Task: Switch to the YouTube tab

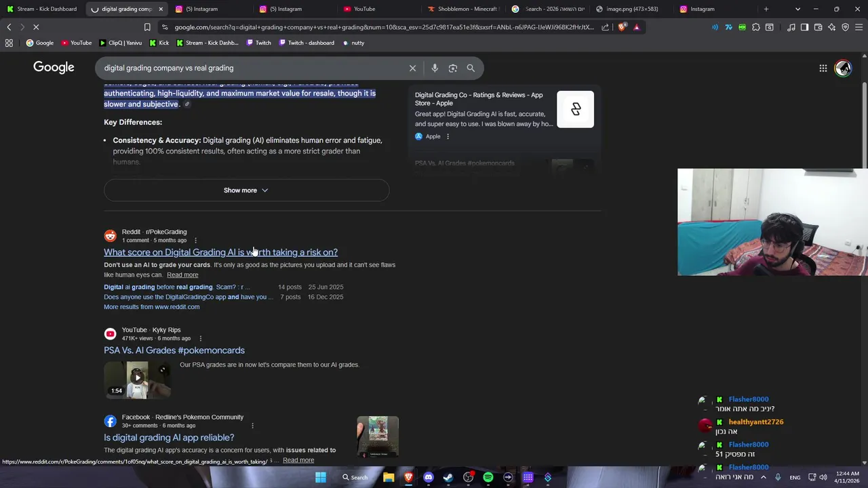Action: pyautogui.click(x=380, y=9)
